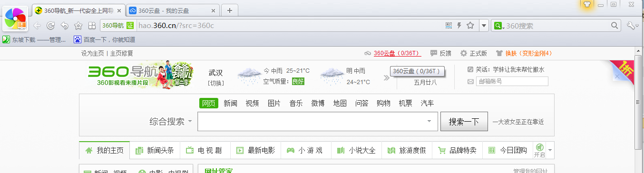Image resolution: width=644 pixels, height=173 pixels.
Task: Click the 邮箱帐号 email input field
Action: click(512, 82)
